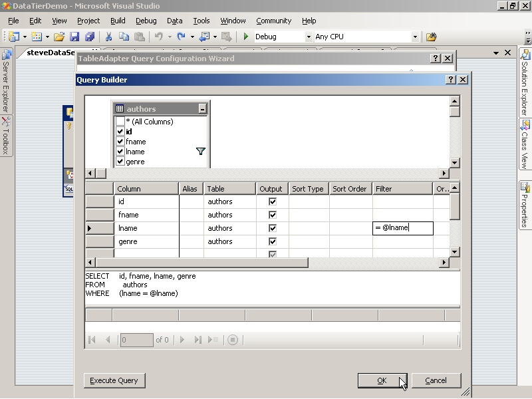Open the File menu
Image resolution: width=532 pixels, height=399 pixels.
click(x=13, y=21)
